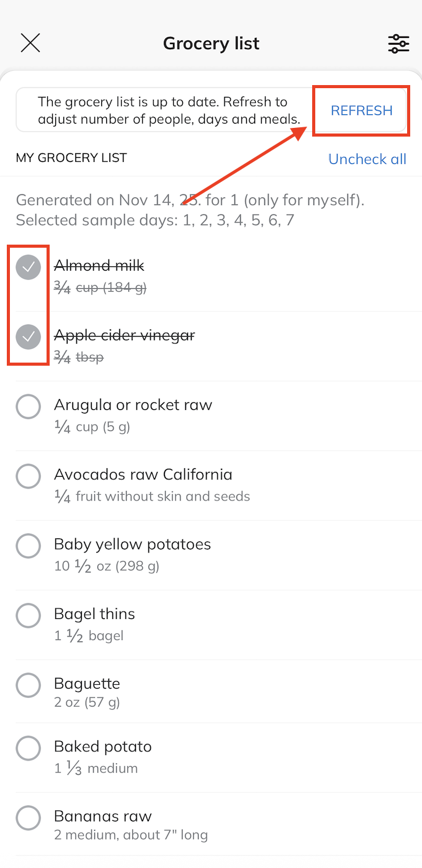Viewport: 422px width, 868px height.
Task: Click the REFRESH button
Action: [361, 110]
